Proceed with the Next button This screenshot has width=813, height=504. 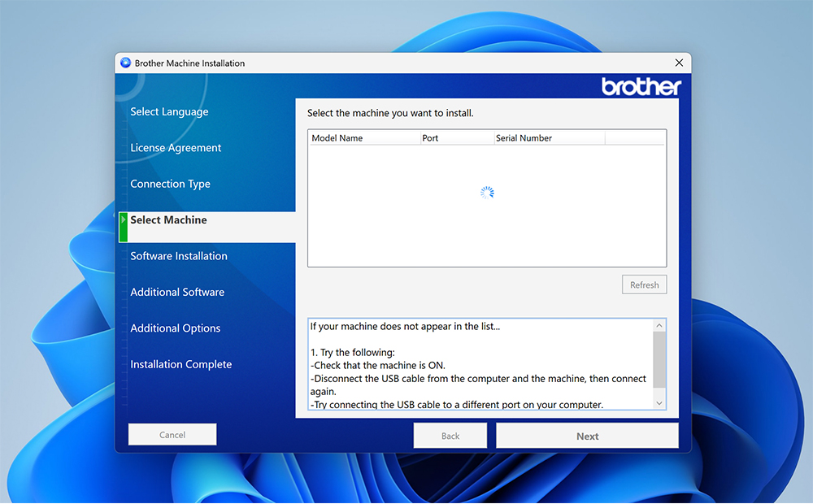[x=587, y=436]
